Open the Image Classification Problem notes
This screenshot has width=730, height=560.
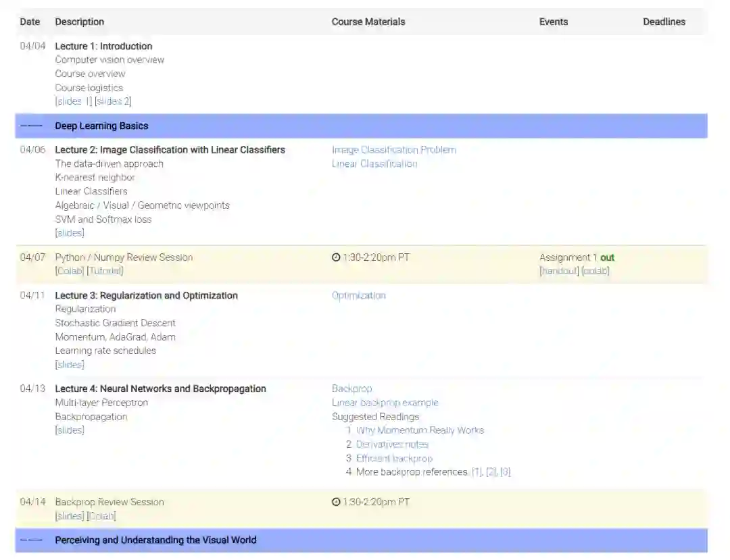point(393,150)
